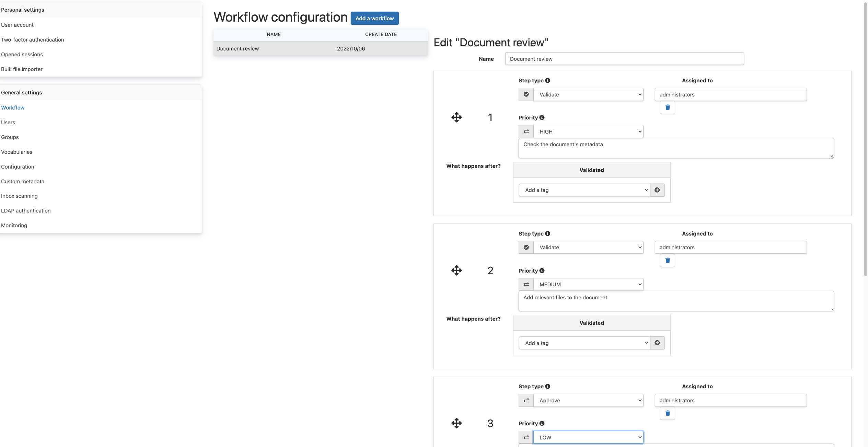Click the move handle next to step 3

(x=456, y=423)
